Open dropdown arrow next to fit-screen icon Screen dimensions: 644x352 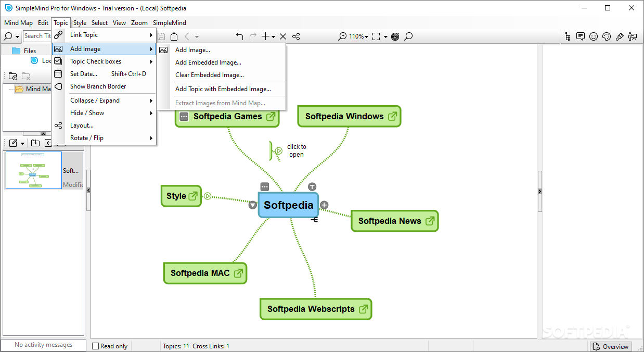click(x=385, y=37)
